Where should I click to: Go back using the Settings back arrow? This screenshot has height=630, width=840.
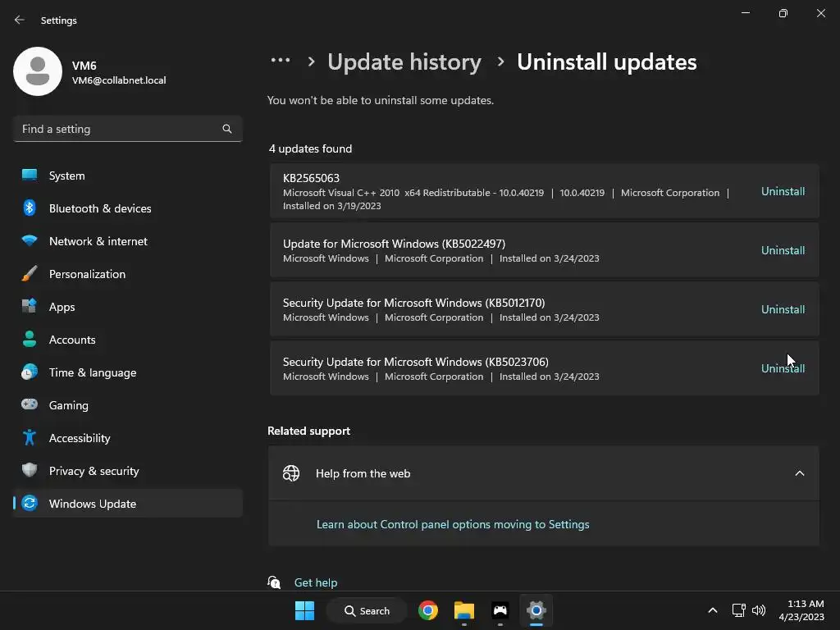click(x=20, y=20)
